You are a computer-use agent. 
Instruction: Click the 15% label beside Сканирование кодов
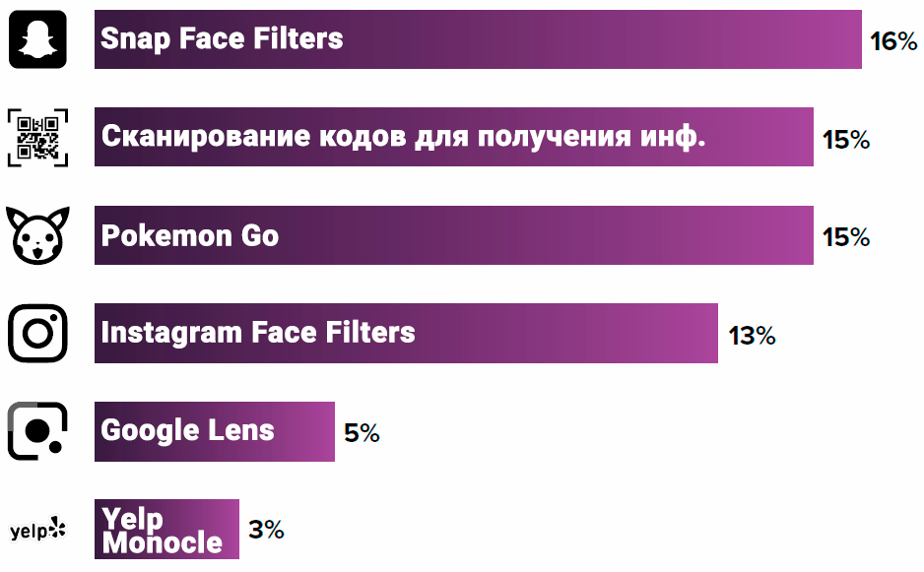pyautogui.click(x=846, y=140)
